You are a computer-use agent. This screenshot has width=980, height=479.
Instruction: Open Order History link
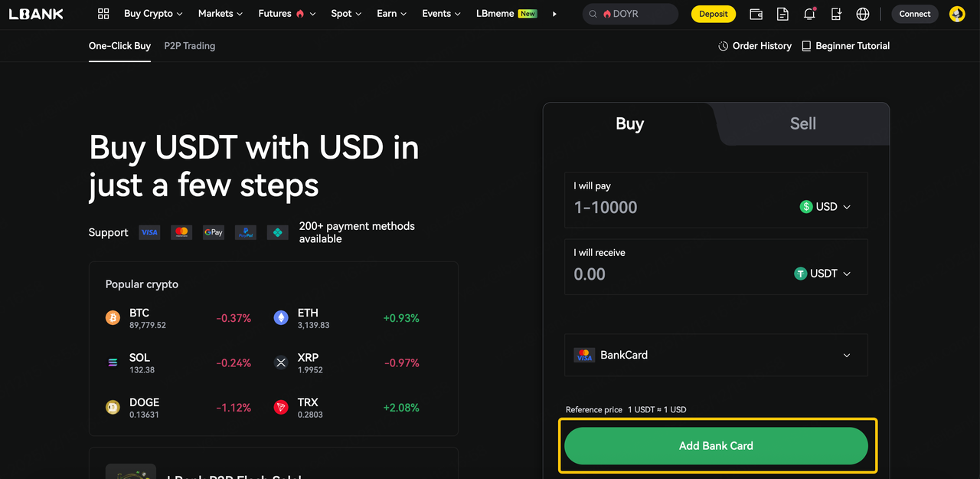point(755,46)
